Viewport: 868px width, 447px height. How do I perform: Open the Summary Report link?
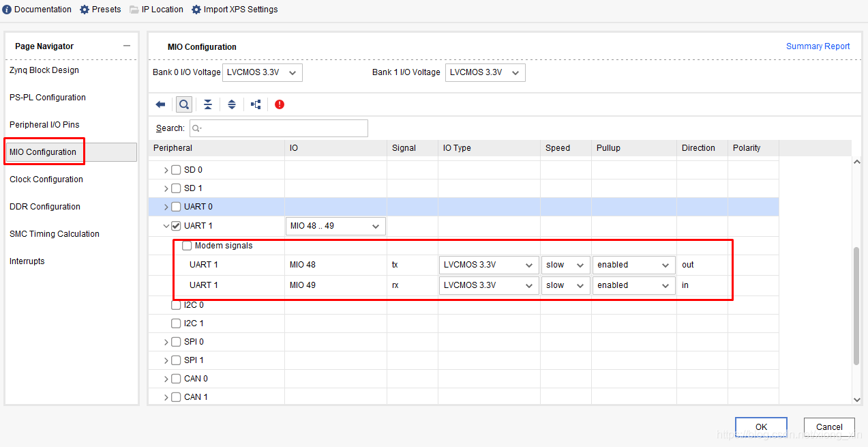818,46
